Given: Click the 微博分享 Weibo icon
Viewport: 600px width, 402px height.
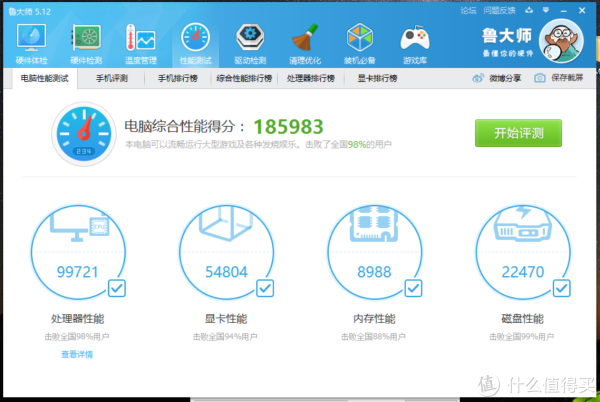Looking at the screenshot, I should 478,78.
